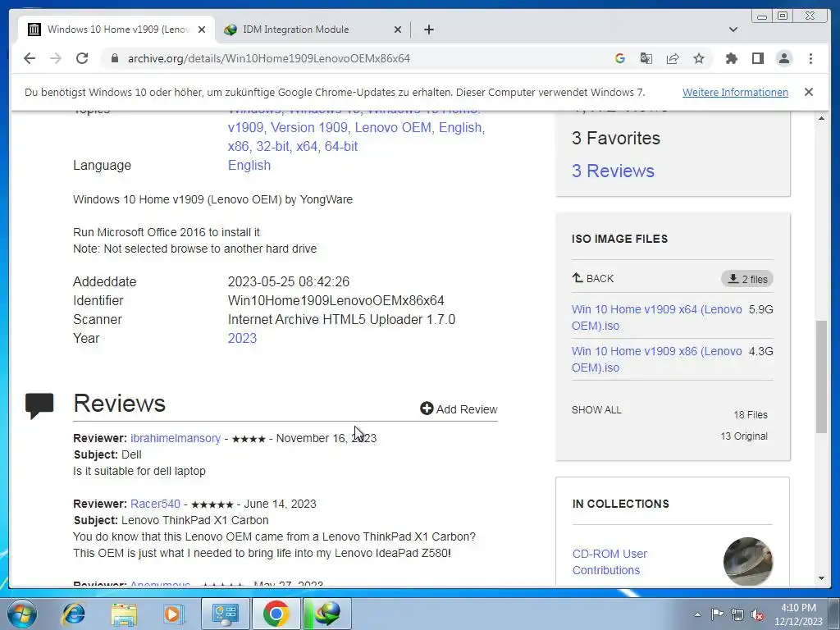Share this page using the share icon

(673, 58)
